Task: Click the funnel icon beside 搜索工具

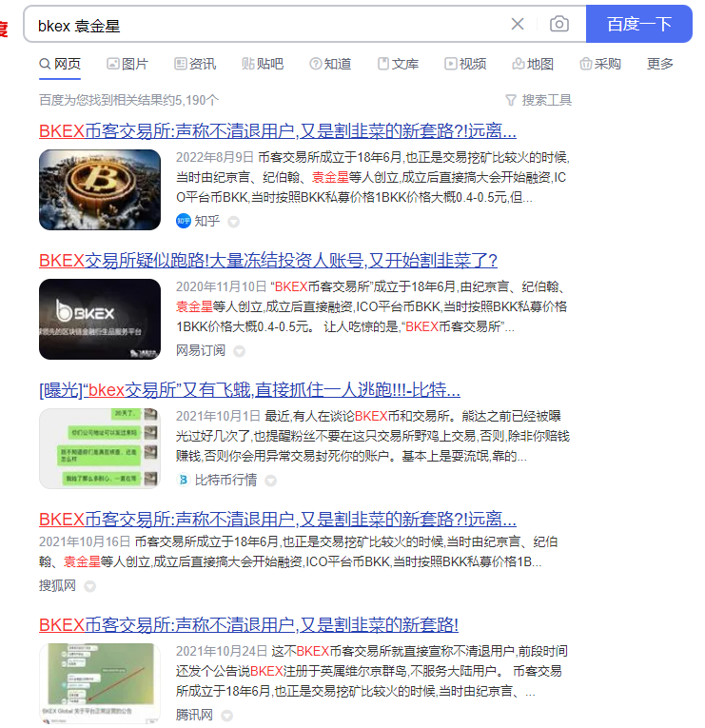Action: pos(511,100)
